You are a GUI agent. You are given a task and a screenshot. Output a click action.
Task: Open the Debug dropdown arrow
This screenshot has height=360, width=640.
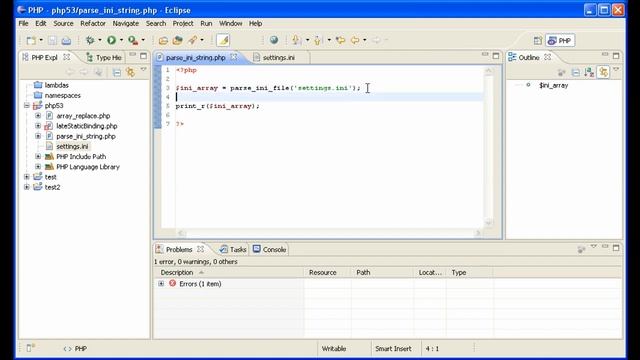pyautogui.click(x=100, y=40)
